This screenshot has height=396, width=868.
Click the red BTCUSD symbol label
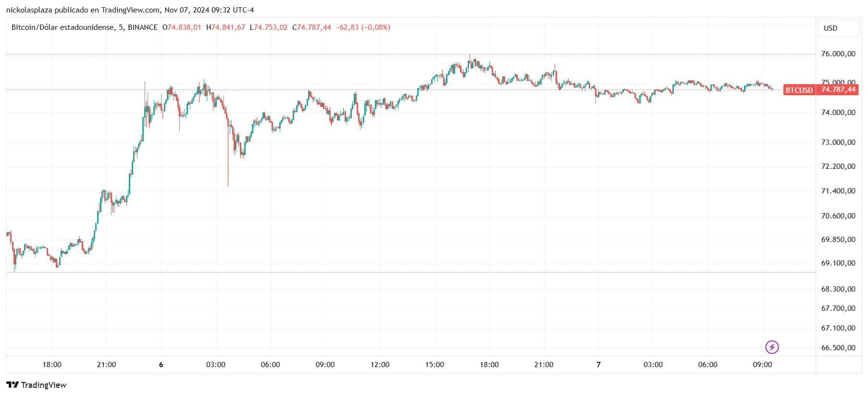coord(799,90)
